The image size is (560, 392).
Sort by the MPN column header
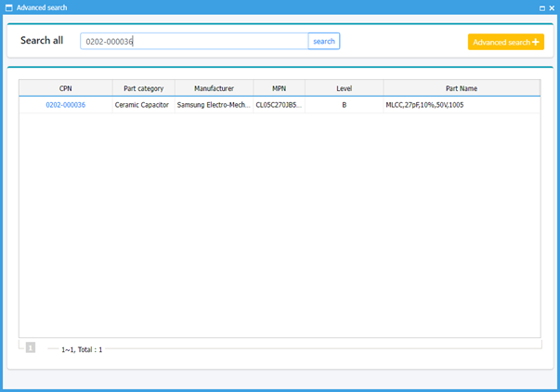coord(279,88)
